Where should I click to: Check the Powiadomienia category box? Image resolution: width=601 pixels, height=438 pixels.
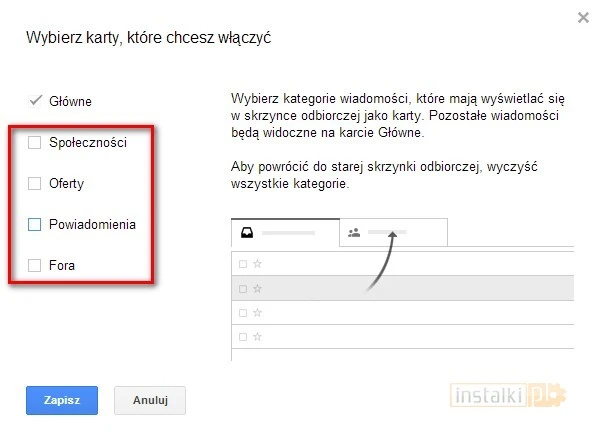pos(34,225)
